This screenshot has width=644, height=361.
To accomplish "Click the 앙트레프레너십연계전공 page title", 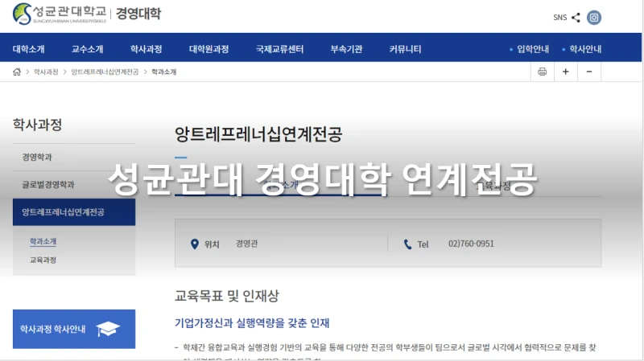I will click(x=258, y=133).
